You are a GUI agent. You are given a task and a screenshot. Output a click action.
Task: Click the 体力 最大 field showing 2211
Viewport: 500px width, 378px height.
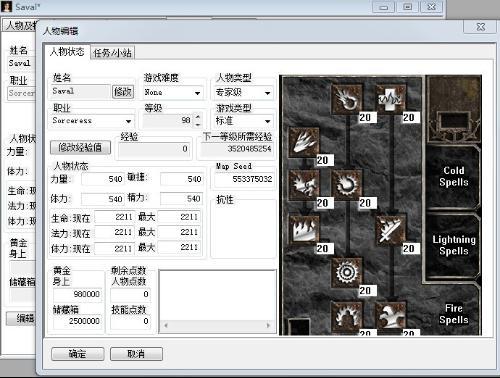(x=179, y=248)
